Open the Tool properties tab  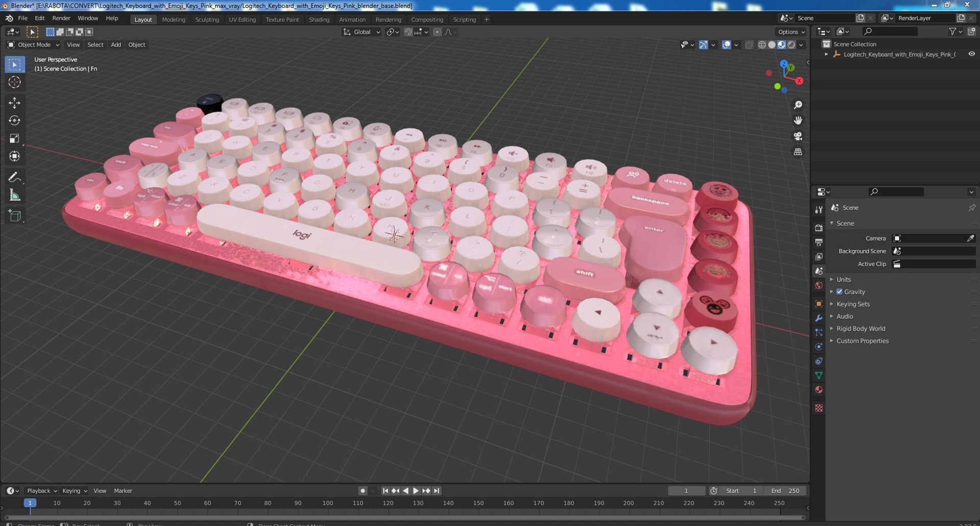(819, 210)
